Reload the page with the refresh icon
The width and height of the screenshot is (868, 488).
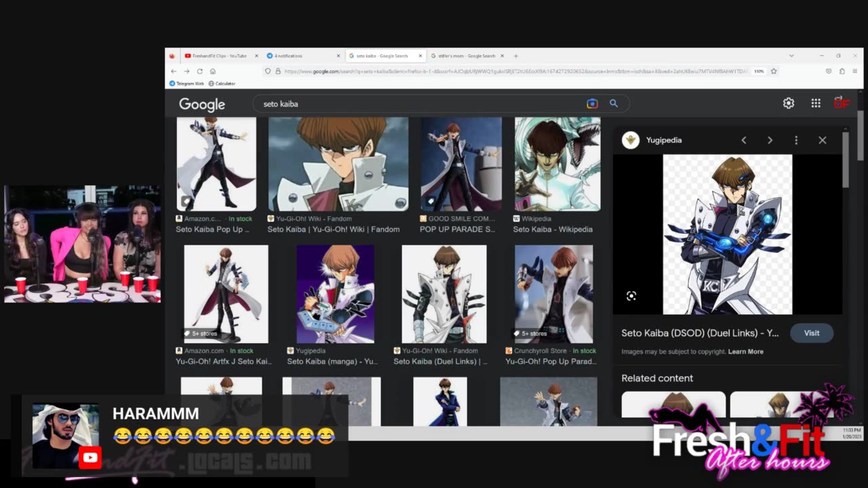199,71
